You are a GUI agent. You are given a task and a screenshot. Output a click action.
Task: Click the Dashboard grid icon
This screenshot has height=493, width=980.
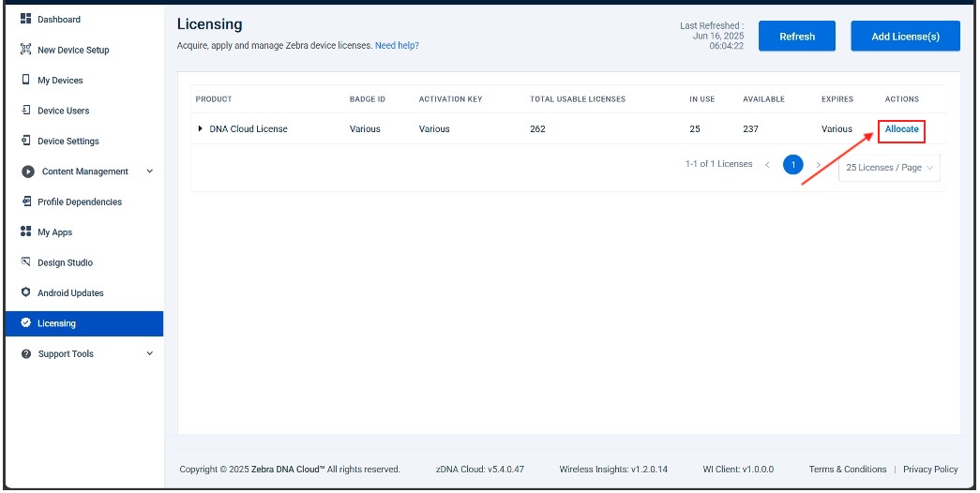(x=25, y=19)
